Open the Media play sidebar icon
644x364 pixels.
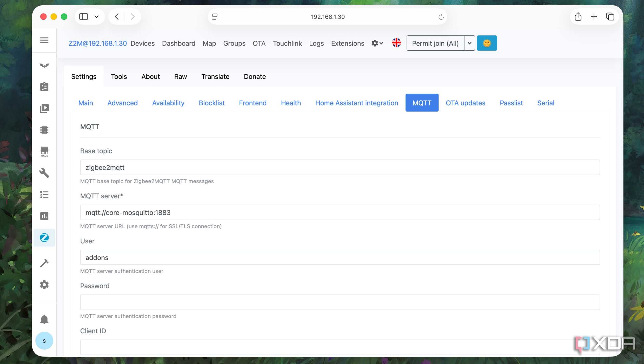click(x=44, y=108)
